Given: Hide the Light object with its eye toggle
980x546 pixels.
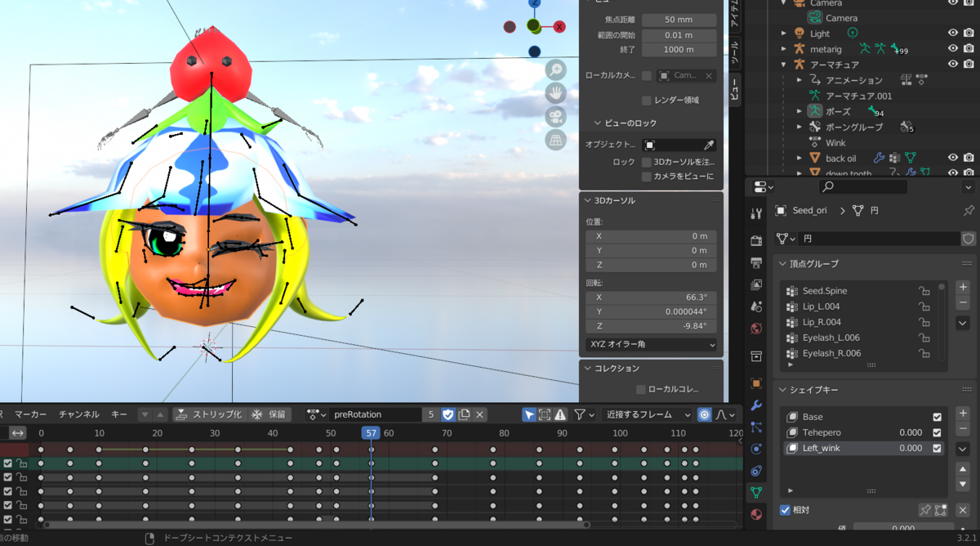Looking at the screenshot, I should (952, 33).
